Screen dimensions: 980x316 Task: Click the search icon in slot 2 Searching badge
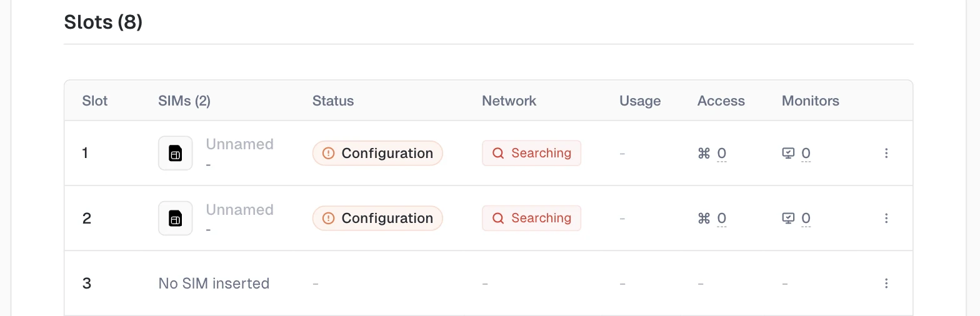[498, 218]
